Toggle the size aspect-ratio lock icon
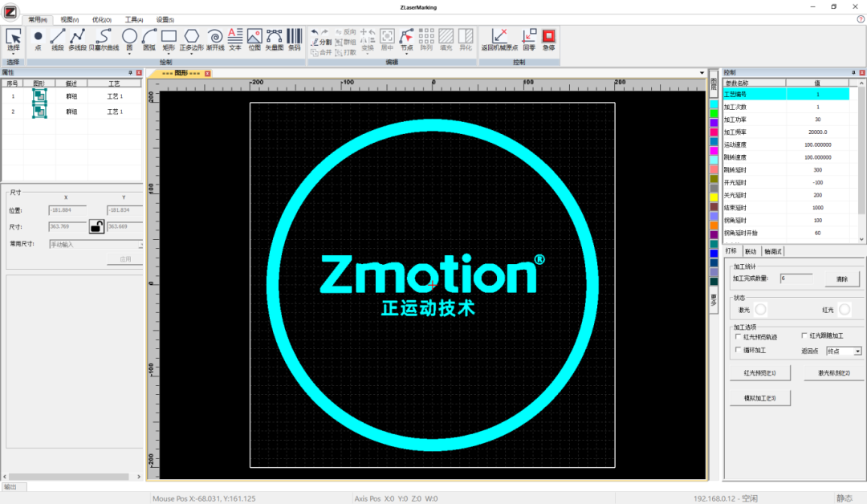The width and height of the screenshot is (867, 504). click(97, 226)
